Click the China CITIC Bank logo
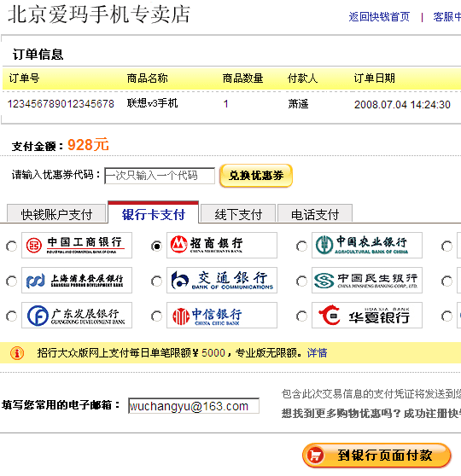This screenshot has height=476, width=461. (222, 315)
